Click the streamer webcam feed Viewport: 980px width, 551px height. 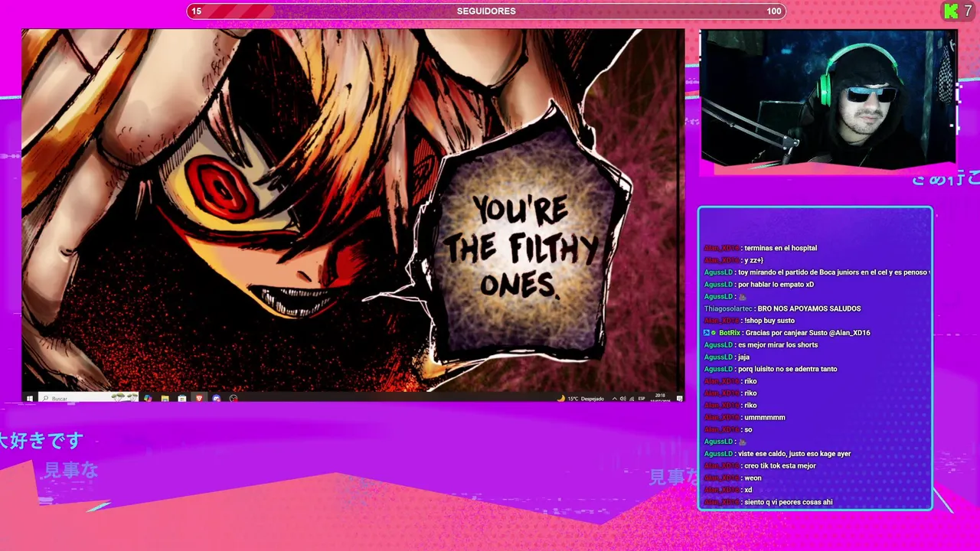828,98
